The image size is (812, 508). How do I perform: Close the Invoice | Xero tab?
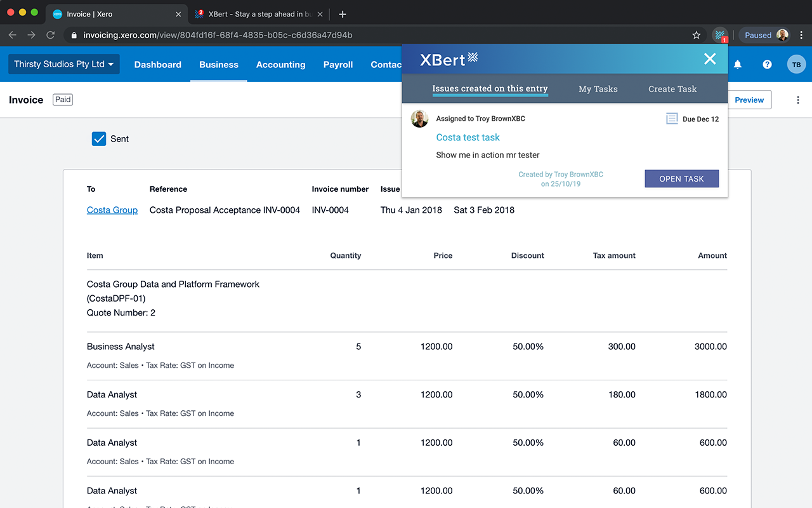coord(178,14)
